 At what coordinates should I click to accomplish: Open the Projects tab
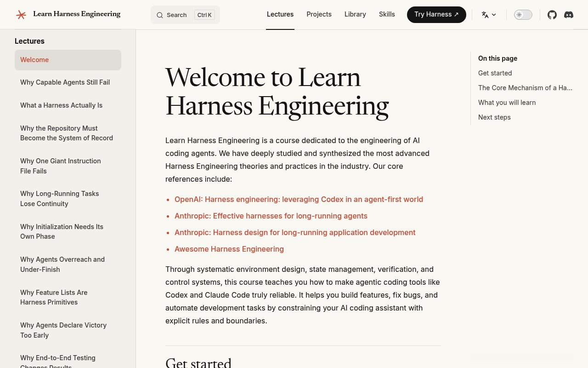(x=319, y=14)
